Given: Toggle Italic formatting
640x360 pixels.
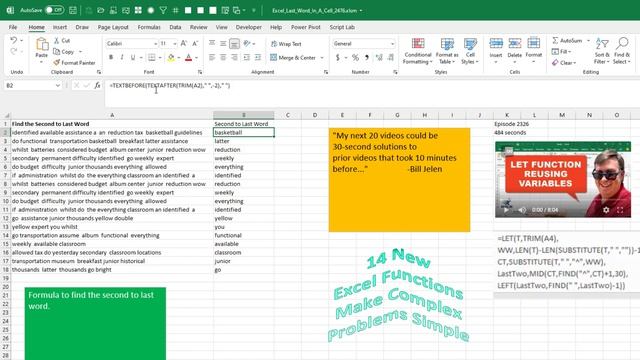Looking at the screenshot, I should pyautogui.click(x=122, y=58).
